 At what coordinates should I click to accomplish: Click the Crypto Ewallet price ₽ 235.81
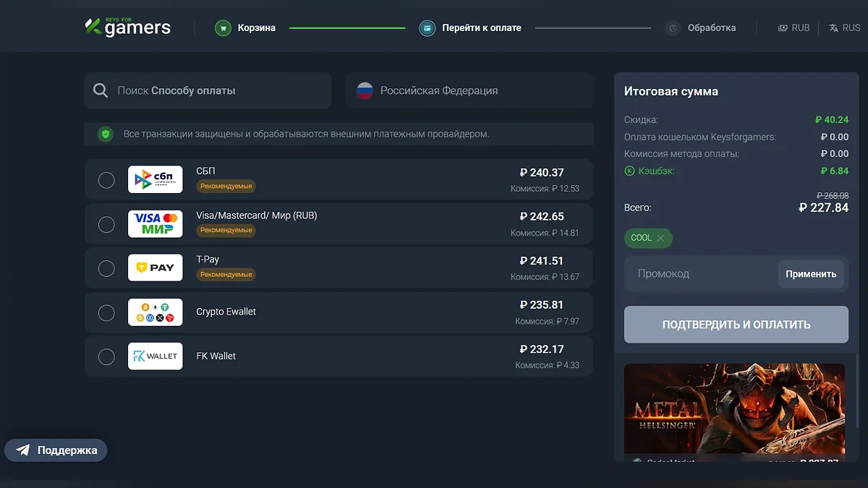[542, 305]
